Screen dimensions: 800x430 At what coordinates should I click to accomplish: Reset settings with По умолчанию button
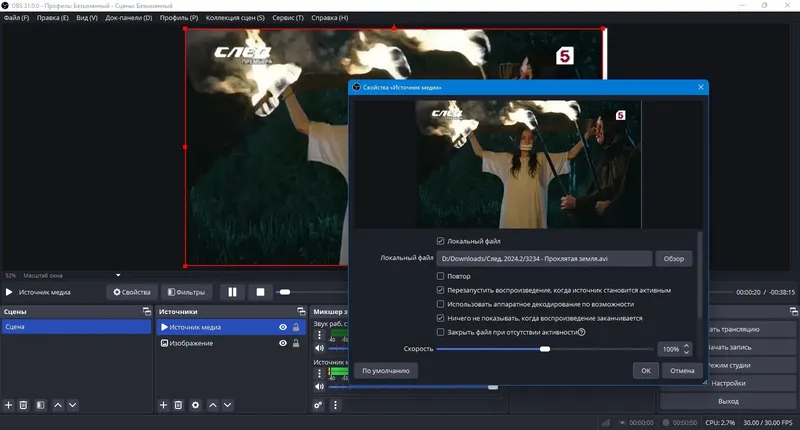386,371
